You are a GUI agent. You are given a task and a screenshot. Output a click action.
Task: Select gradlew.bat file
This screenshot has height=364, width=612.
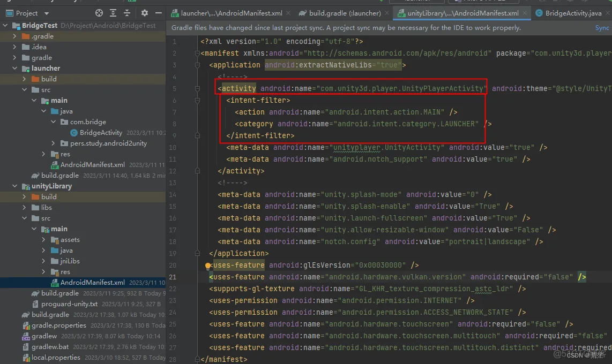(x=50, y=347)
